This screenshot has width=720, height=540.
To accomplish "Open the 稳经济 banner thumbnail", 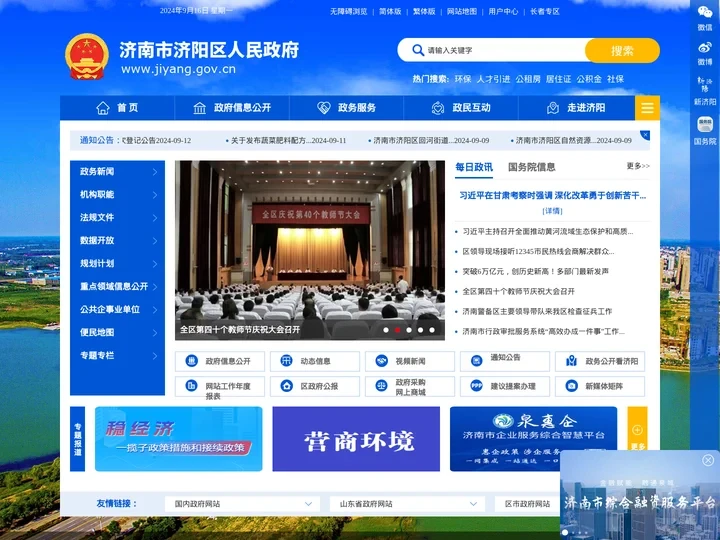I will (179, 439).
